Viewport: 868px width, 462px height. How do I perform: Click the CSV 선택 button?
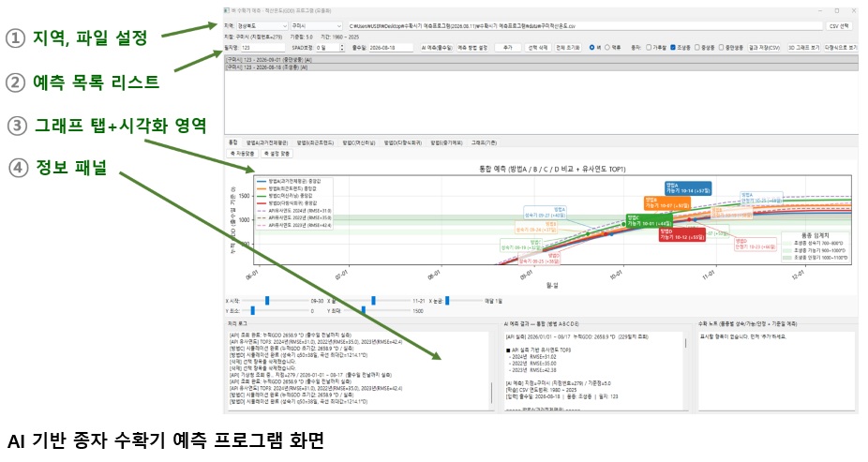point(839,26)
